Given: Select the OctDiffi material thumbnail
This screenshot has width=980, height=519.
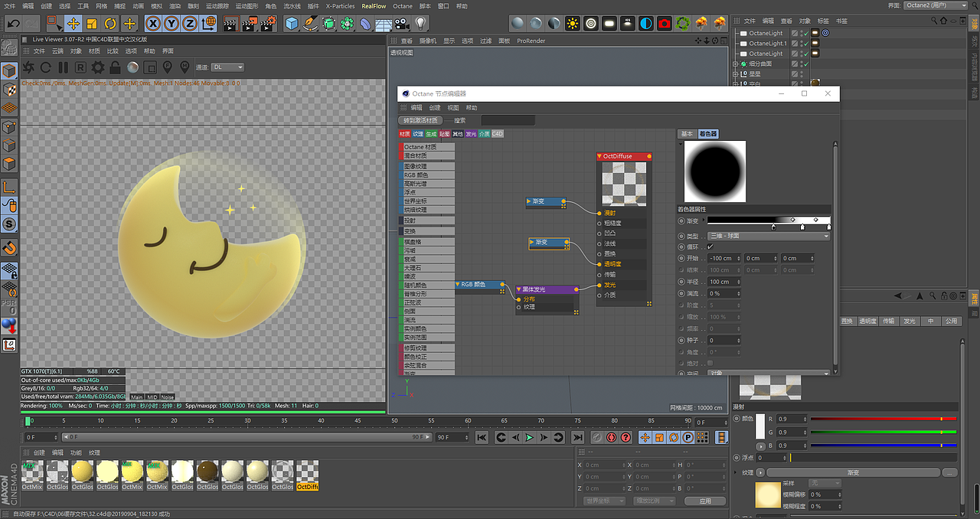Looking at the screenshot, I should click(307, 472).
